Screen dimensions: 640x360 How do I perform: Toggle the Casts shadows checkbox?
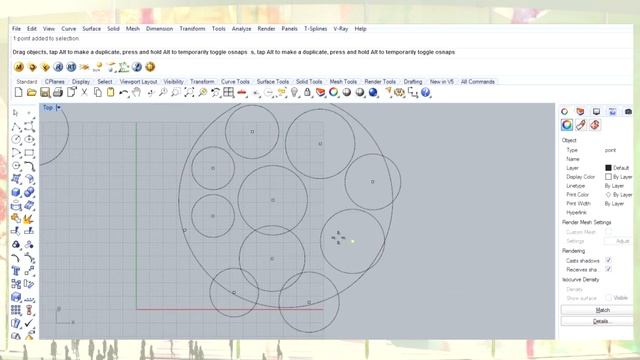608,260
